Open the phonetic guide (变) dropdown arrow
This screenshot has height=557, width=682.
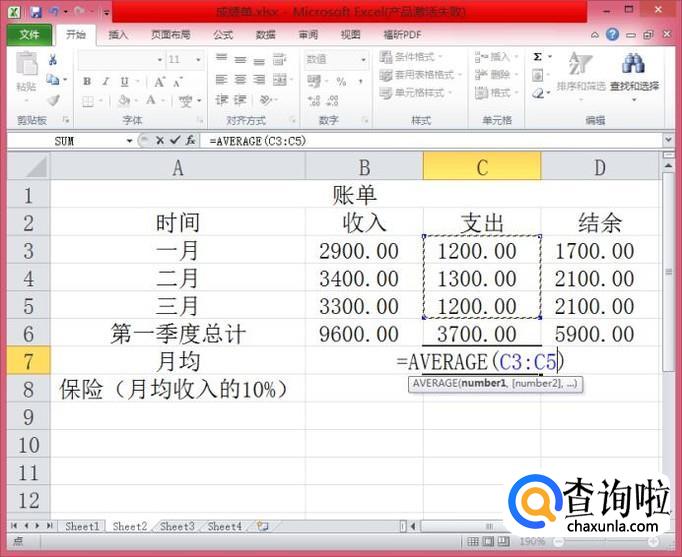(199, 101)
